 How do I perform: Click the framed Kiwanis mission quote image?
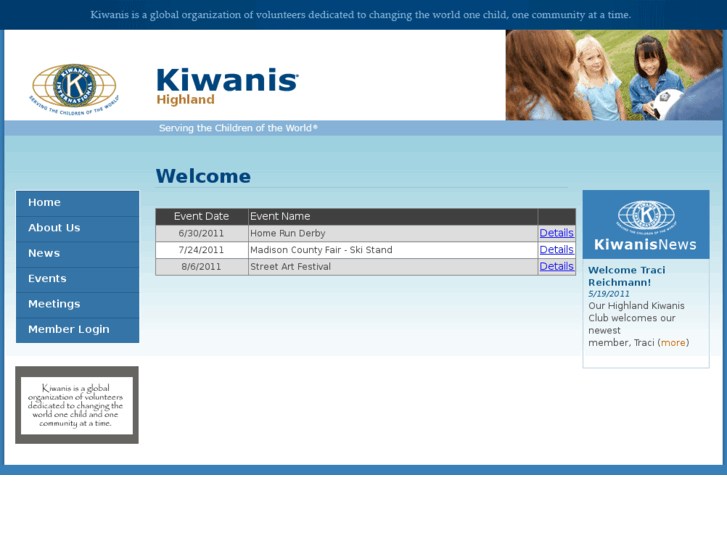pyautogui.click(x=77, y=405)
